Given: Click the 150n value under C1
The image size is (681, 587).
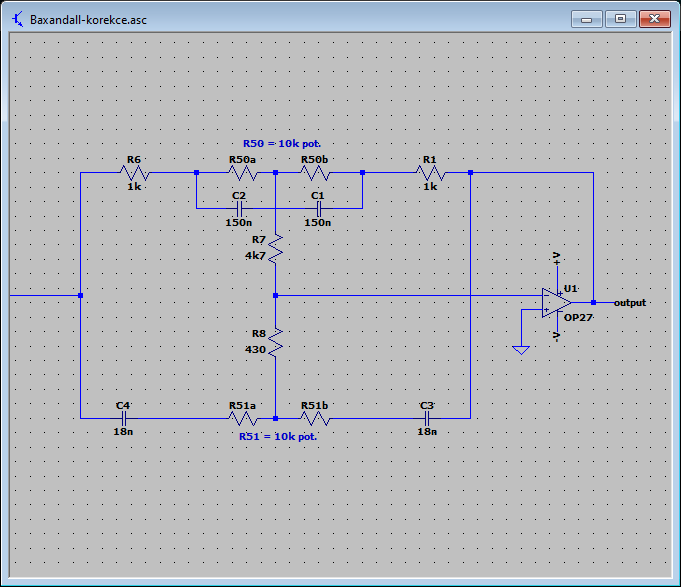Looking at the screenshot, I should click(317, 223).
